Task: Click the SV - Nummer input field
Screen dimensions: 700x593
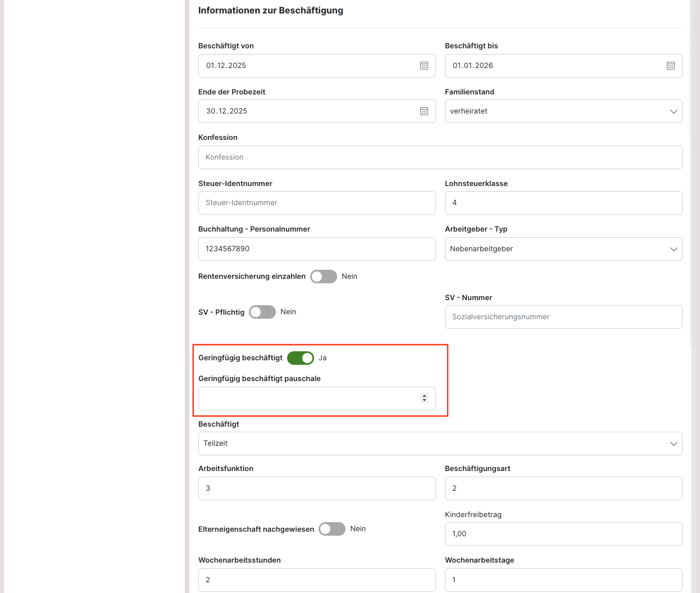Action: point(563,317)
